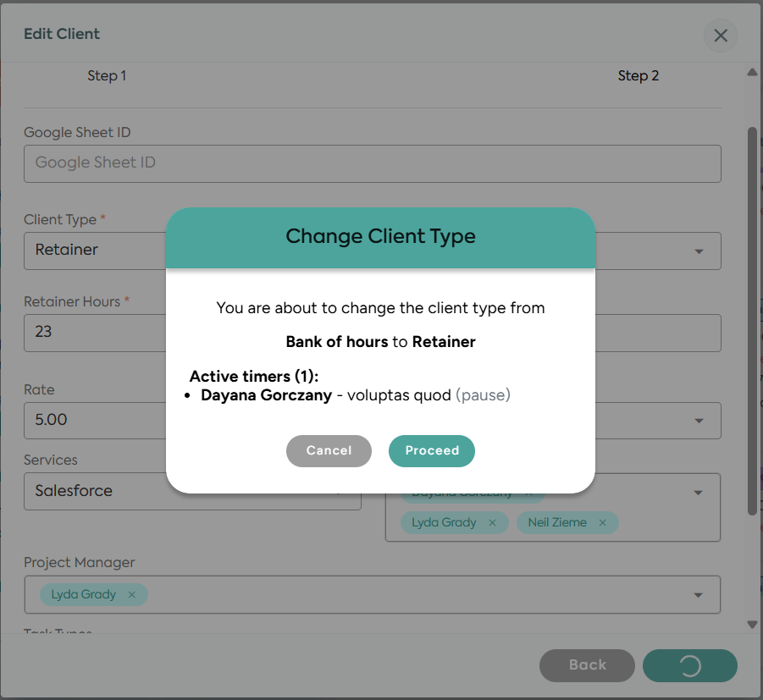Remove the Neil Zieme tag
The height and width of the screenshot is (700, 763).
coord(602,522)
